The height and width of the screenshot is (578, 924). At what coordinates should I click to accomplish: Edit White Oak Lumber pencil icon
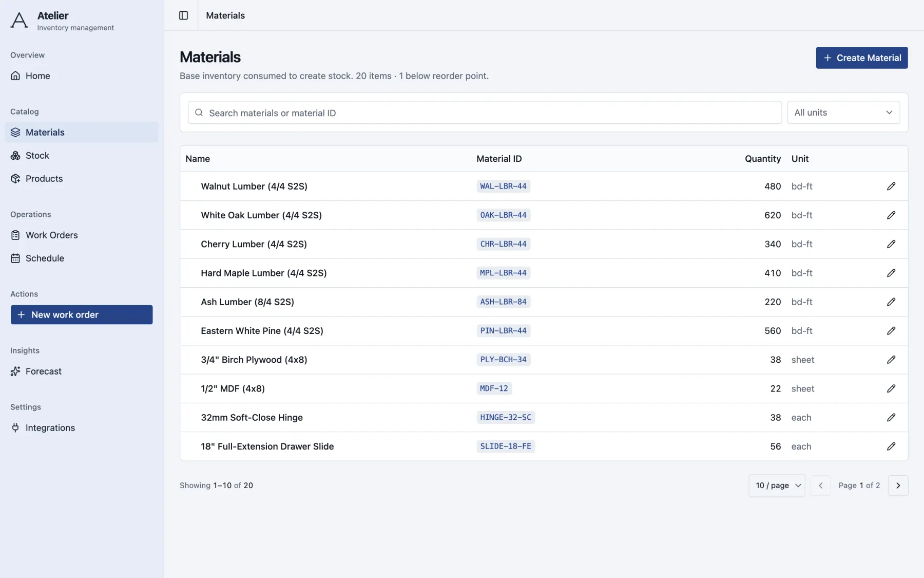[891, 215]
